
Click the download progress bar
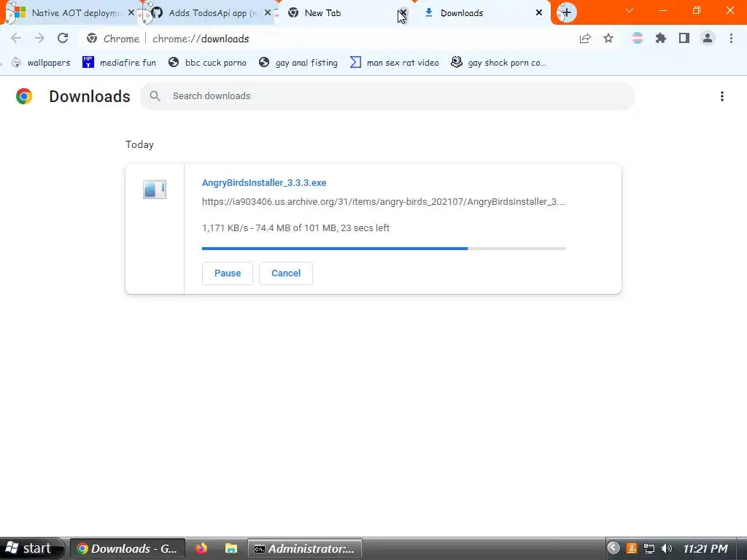click(384, 249)
